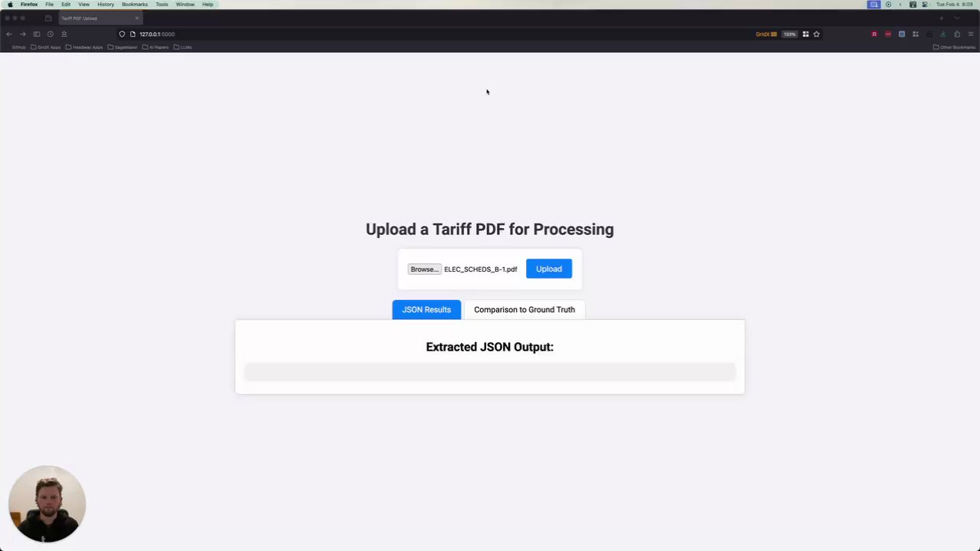Click the downloads arrow icon
This screenshot has height=551, width=980.
coord(943,34)
